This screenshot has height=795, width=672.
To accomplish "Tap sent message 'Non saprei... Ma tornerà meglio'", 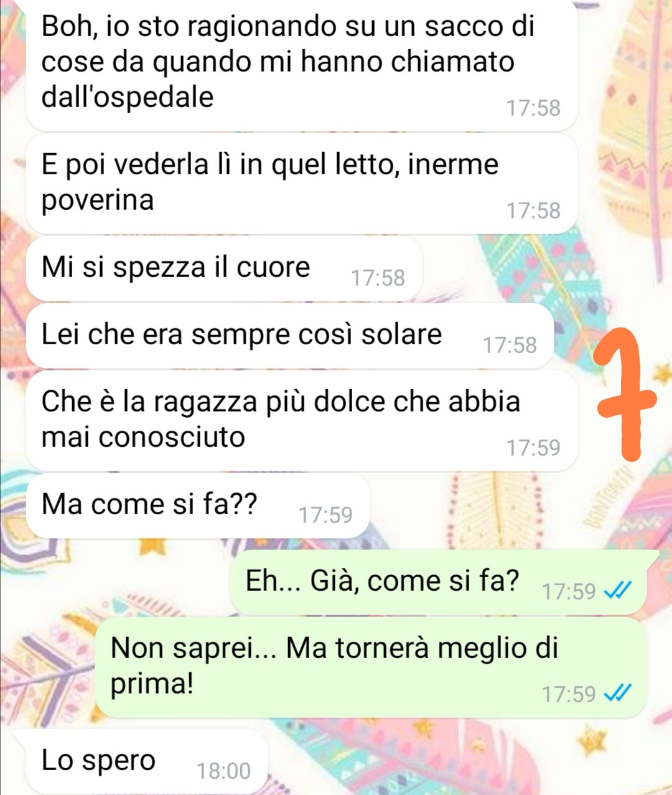I will (x=371, y=667).
